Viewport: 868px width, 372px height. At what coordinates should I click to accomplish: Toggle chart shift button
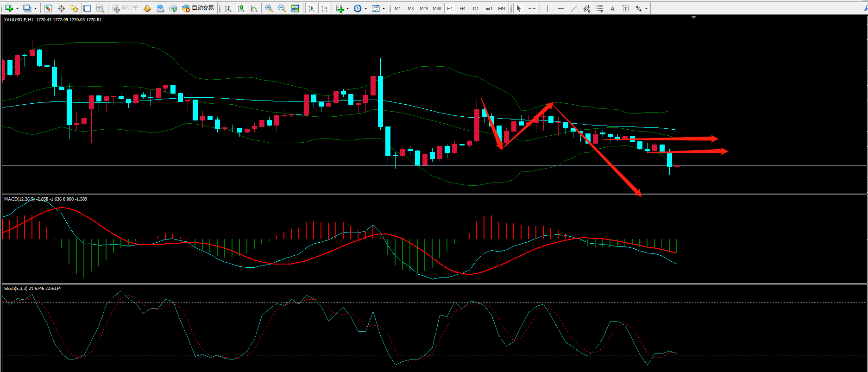point(324,8)
